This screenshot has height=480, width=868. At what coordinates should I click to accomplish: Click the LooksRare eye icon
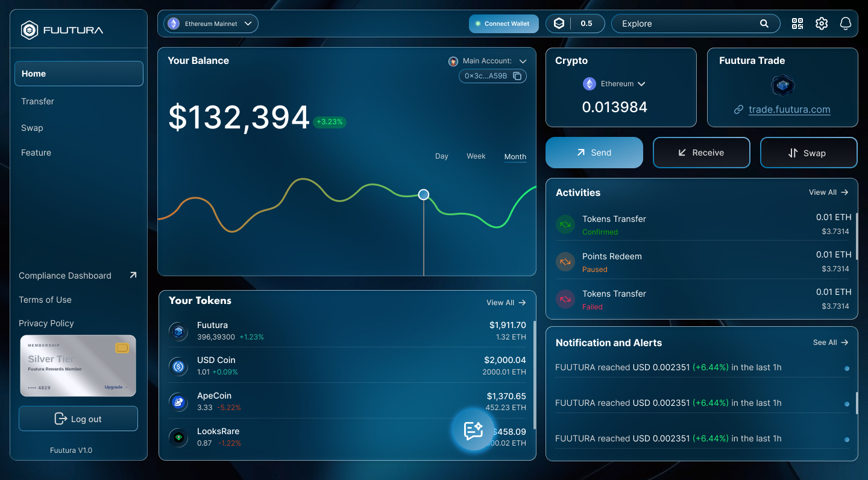178,437
